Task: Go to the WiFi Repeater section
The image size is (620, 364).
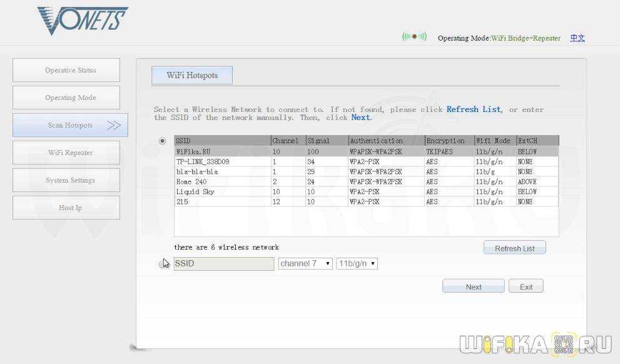Action: pyautogui.click(x=66, y=153)
